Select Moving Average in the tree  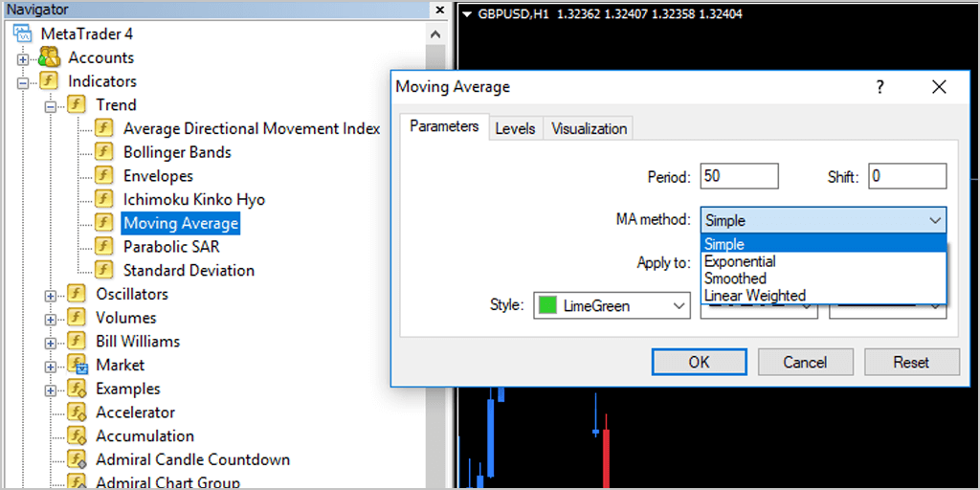181,223
